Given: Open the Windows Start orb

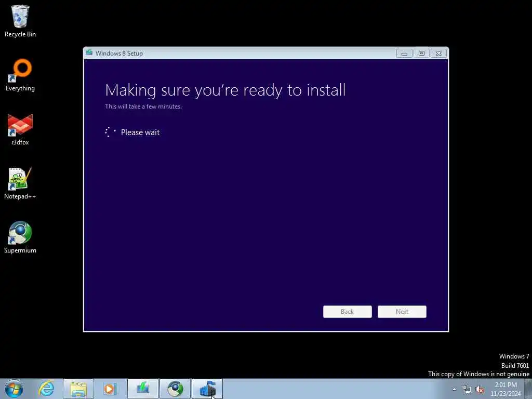Looking at the screenshot, I should click(14, 389).
